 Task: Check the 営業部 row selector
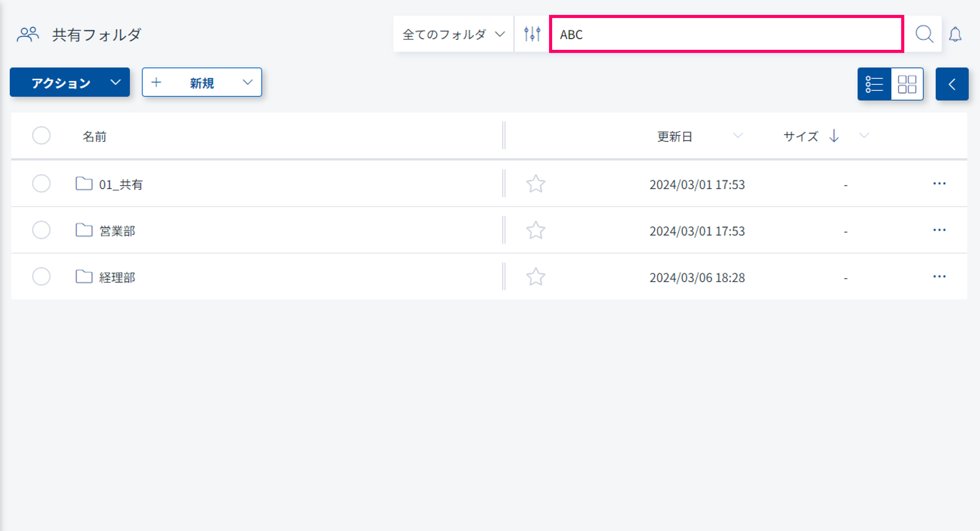point(41,230)
